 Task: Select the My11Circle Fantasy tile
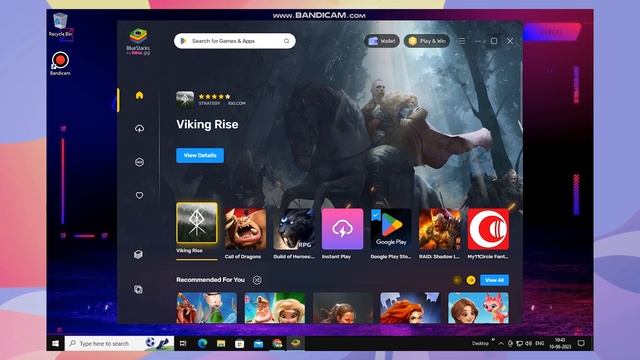(x=488, y=229)
